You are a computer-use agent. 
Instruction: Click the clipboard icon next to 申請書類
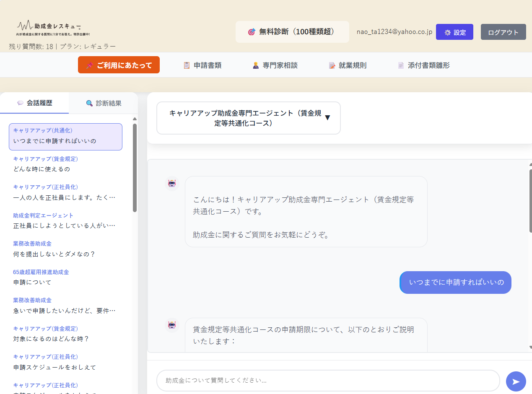(x=187, y=65)
